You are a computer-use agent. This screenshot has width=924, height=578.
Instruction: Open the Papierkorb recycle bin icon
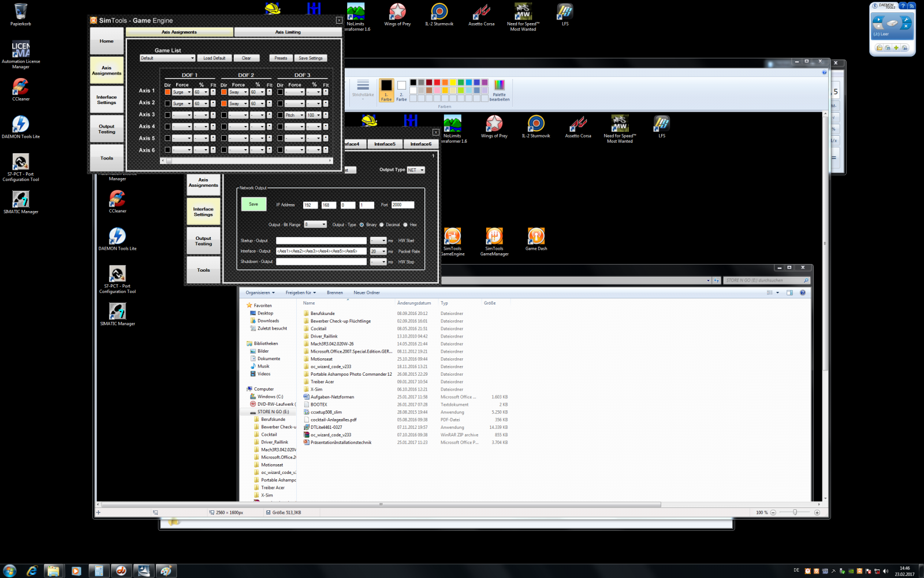click(20, 14)
